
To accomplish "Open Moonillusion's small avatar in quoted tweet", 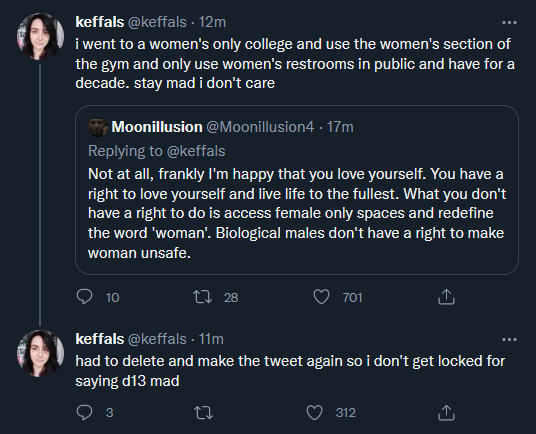I will (98, 127).
